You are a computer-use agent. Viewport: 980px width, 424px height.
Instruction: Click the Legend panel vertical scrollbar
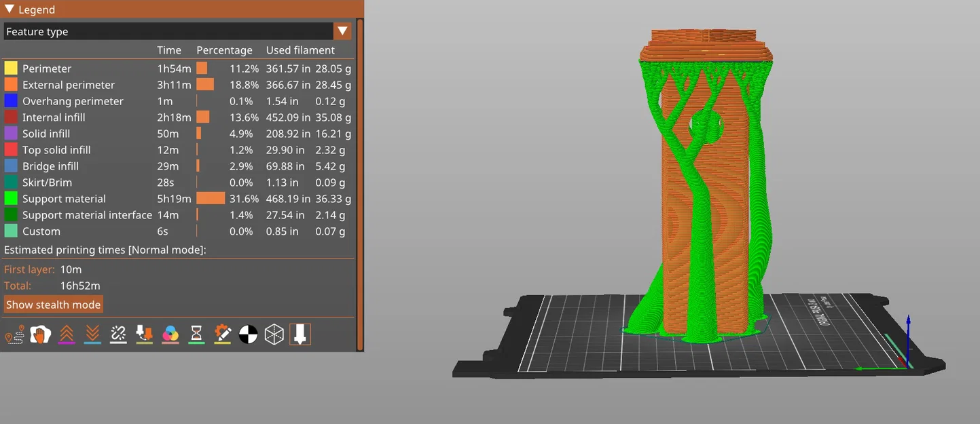click(x=360, y=183)
